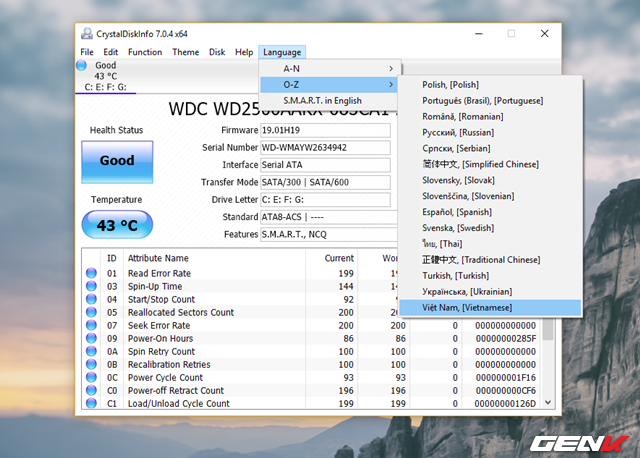Click raw value 00000000285F

(x=506, y=338)
